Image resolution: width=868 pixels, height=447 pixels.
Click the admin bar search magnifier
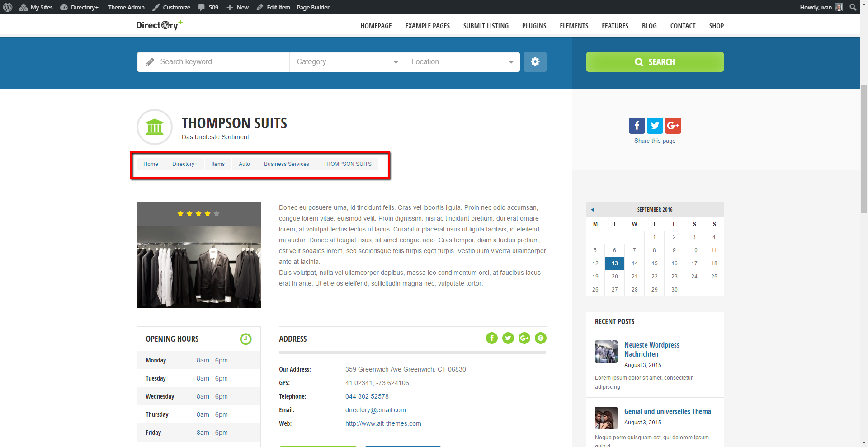click(x=853, y=7)
